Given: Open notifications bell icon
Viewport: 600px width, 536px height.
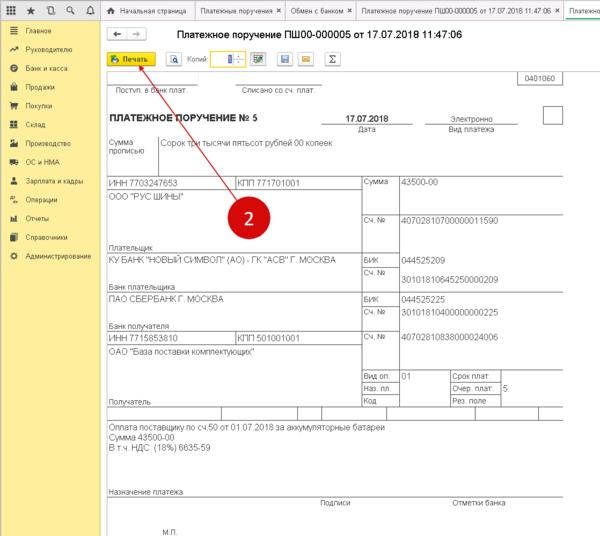Looking at the screenshot, I should pos(90,11).
